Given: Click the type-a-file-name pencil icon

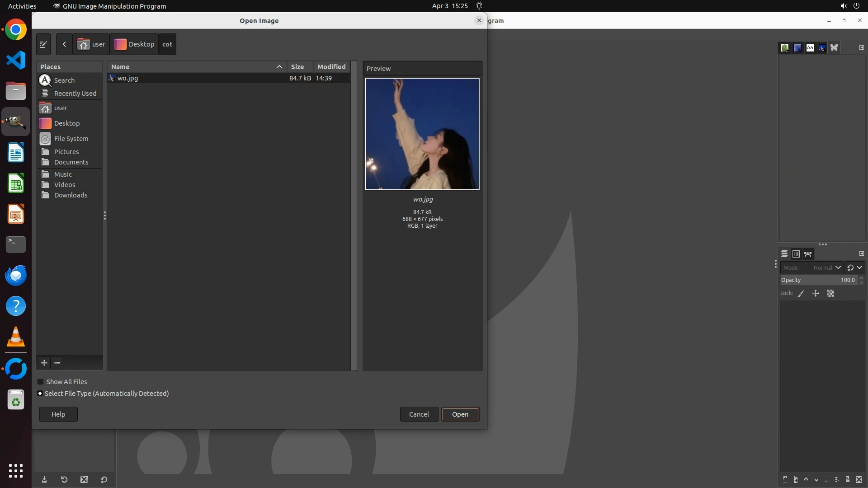Looking at the screenshot, I should [x=43, y=44].
